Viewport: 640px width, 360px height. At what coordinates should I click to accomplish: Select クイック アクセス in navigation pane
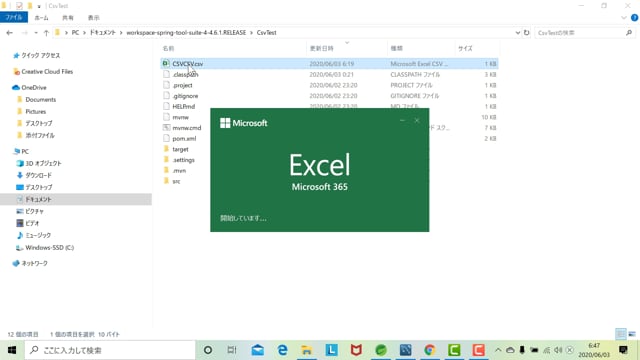40,56
